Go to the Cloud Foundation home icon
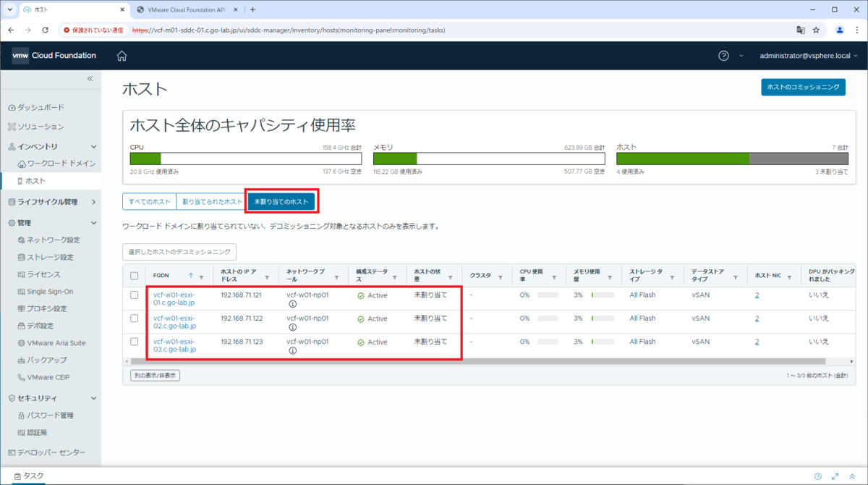Image resolution: width=868 pixels, height=485 pixels. click(x=122, y=56)
